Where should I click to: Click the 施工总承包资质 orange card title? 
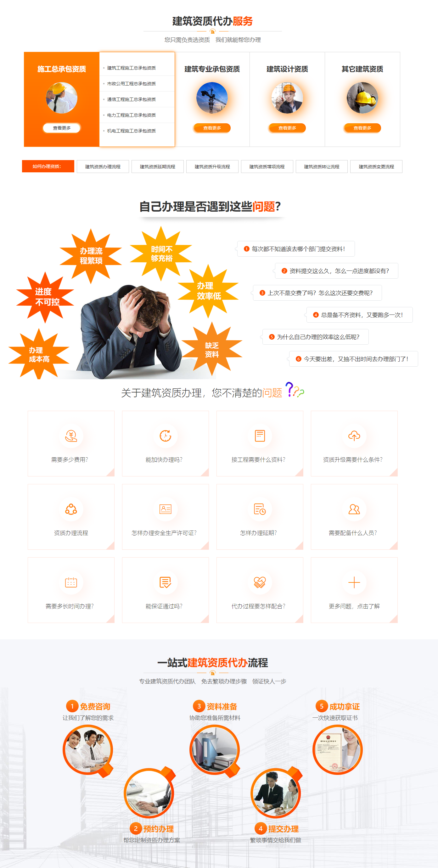click(x=61, y=69)
